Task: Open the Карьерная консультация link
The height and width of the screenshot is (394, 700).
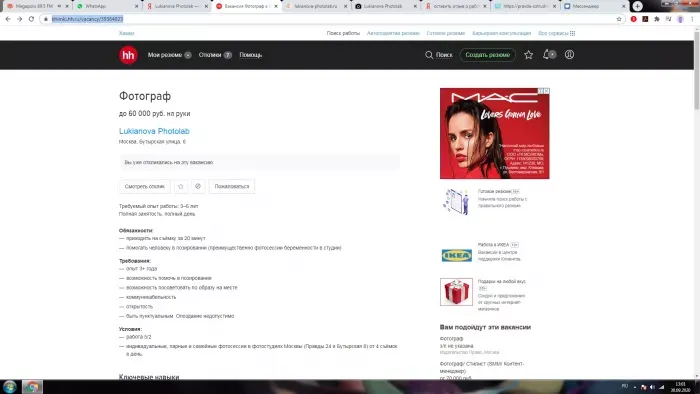Action: (x=501, y=33)
